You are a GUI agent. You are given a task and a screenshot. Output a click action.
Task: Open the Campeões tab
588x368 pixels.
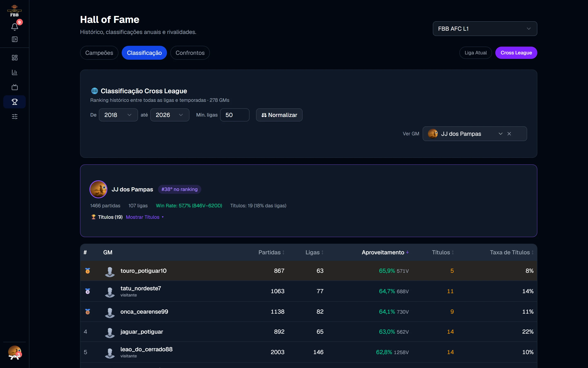(99, 53)
